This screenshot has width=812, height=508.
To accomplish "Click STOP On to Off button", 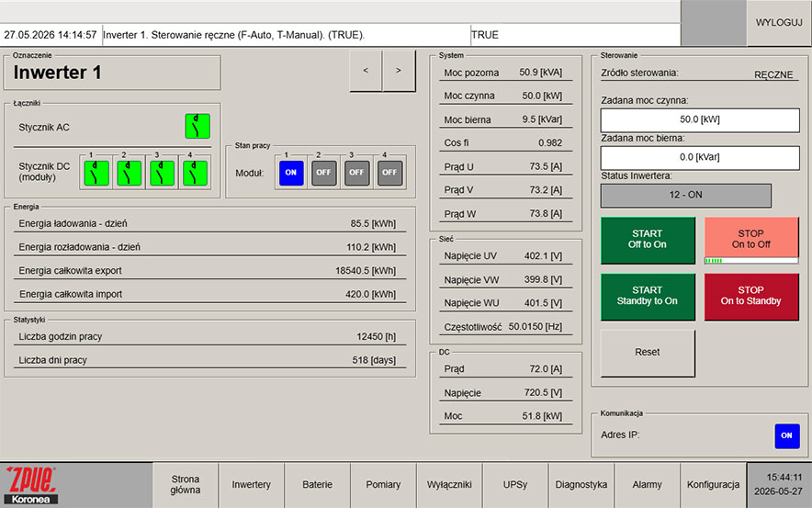I will pos(750,239).
